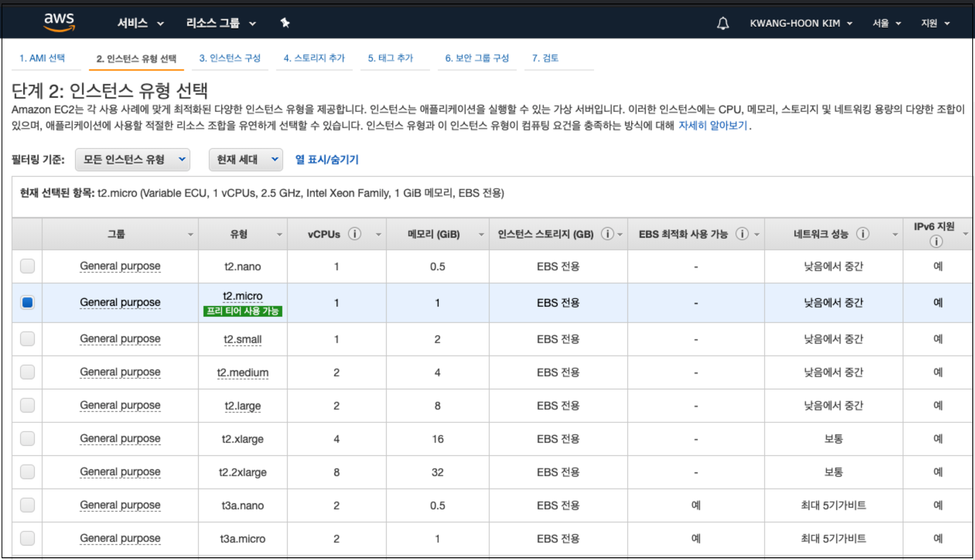Check the t2.nano instance checkbox
Screen dimensions: 975x560
coord(27,266)
